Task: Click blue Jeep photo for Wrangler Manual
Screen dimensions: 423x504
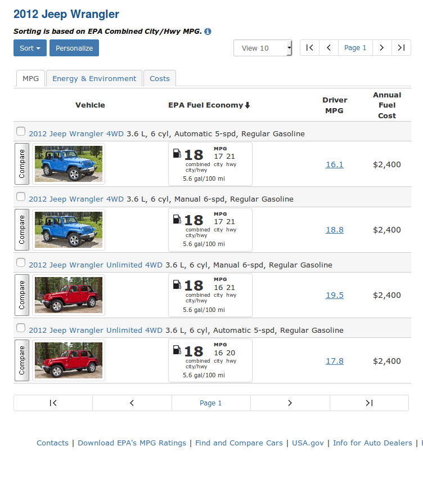Action: click(x=69, y=230)
